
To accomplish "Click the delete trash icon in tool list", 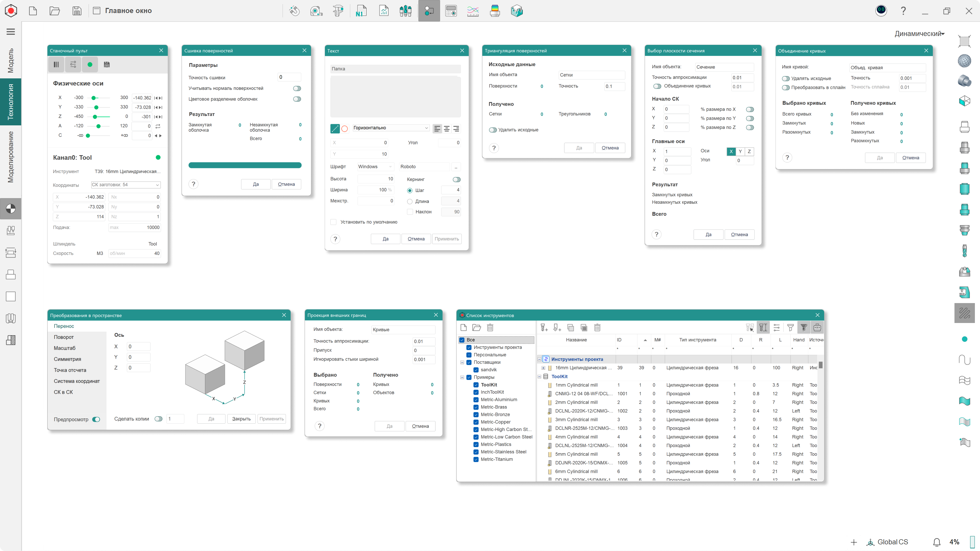I will coord(597,328).
